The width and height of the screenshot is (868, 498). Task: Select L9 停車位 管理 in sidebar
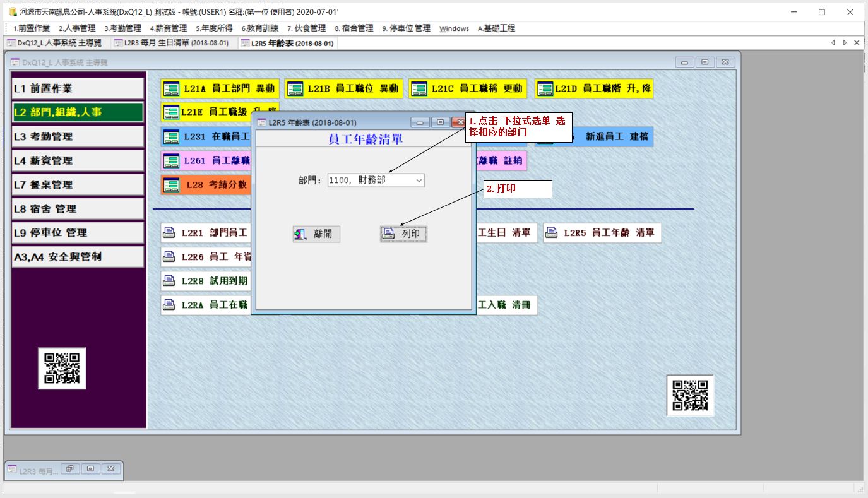point(78,232)
